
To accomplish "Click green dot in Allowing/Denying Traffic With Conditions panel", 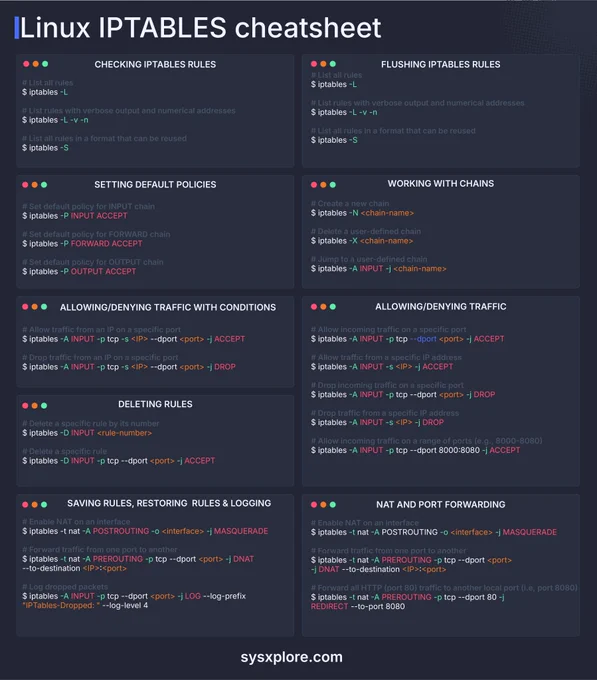I will click(44, 307).
